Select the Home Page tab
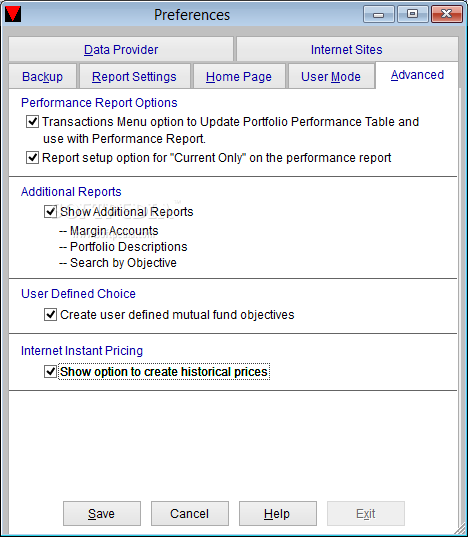The height and width of the screenshot is (537, 468). pos(239,76)
